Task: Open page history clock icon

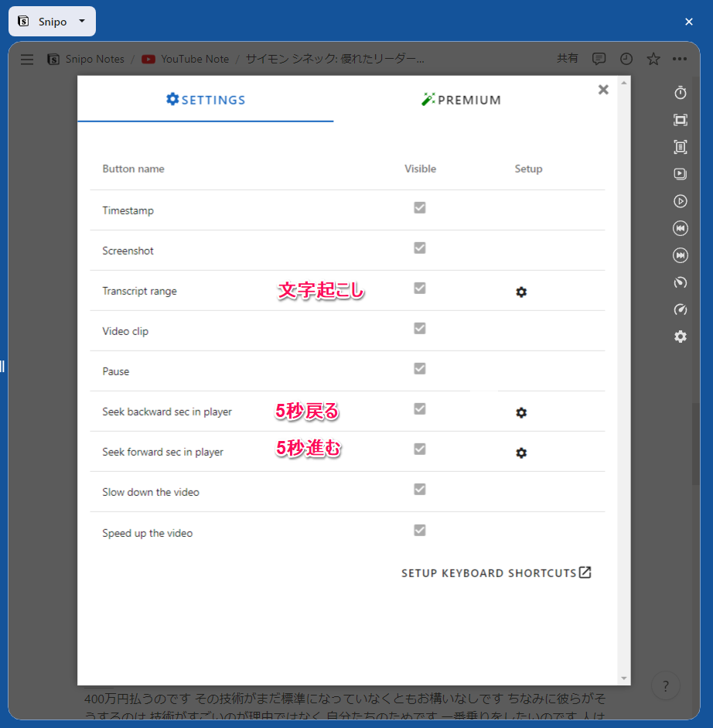Action: point(626,59)
